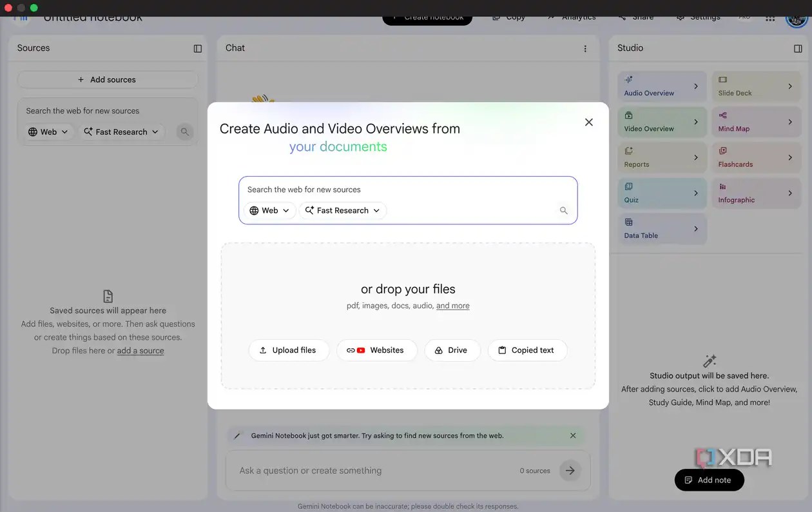This screenshot has height=512, width=812.
Task: Open Infographic in Studio
Action: [756, 193]
